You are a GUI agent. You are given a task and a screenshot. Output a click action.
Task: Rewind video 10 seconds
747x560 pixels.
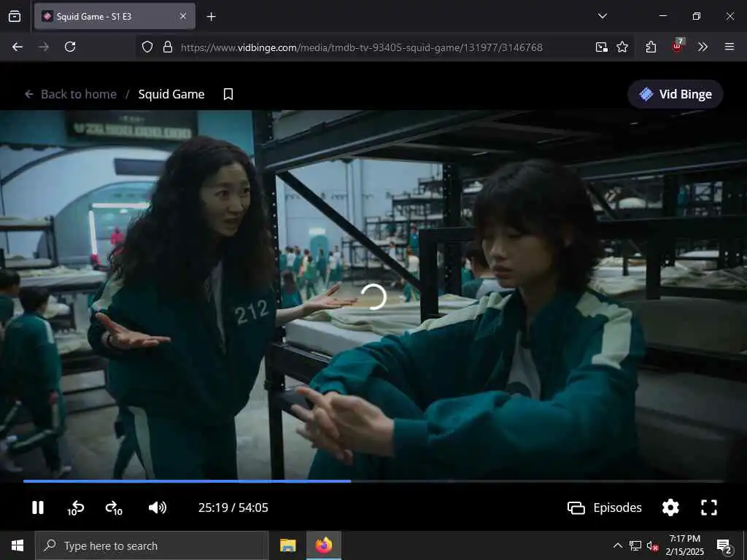tap(75, 508)
